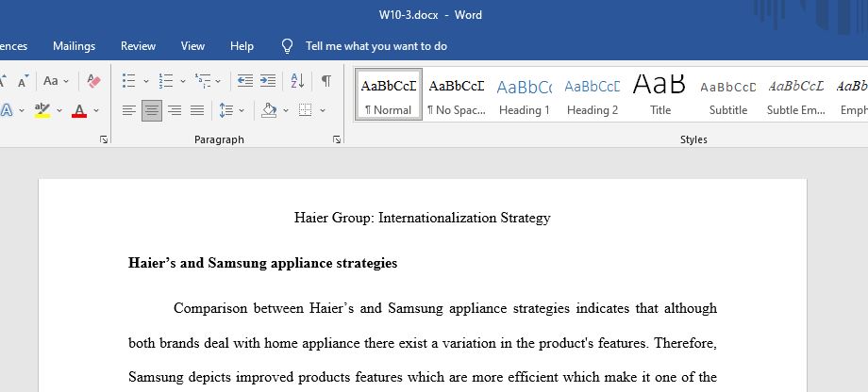The image size is (868, 392).
Task: Click the document title Haier Group: Internationalization Strategy
Action: pyautogui.click(x=423, y=218)
